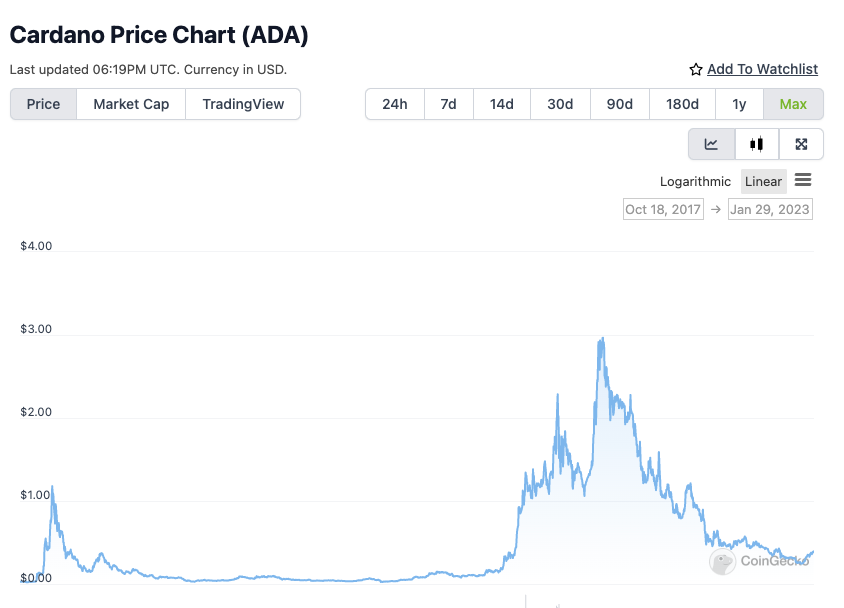The width and height of the screenshot is (844, 608).
Task: Choose the 1y time range
Action: point(739,104)
